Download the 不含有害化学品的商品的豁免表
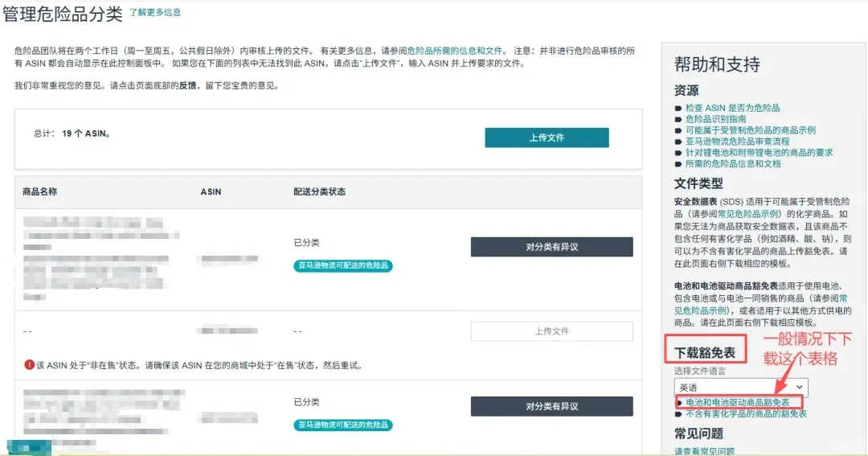868x456 pixels. 746,414
